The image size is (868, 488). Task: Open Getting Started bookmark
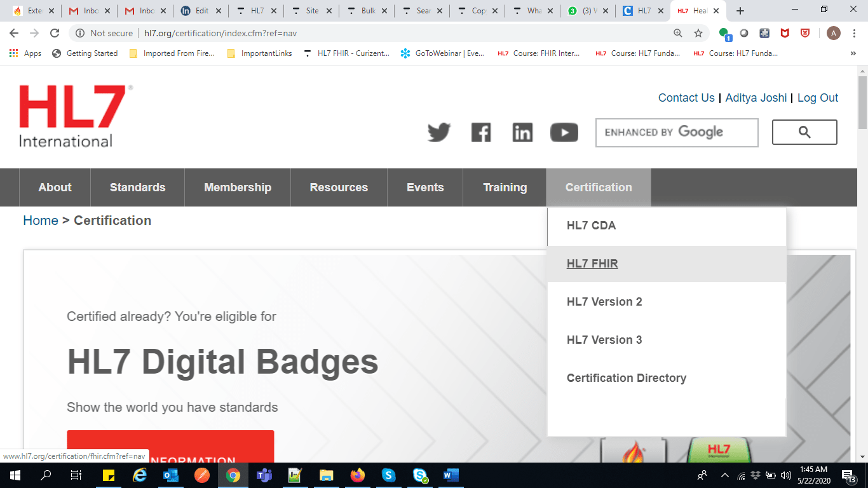85,53
